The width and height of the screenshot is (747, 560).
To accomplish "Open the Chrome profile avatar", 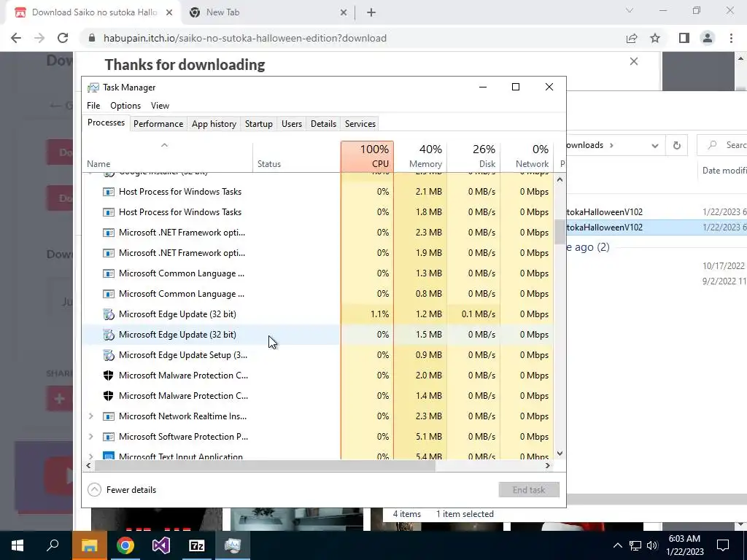I will click(x=708, y=38).
